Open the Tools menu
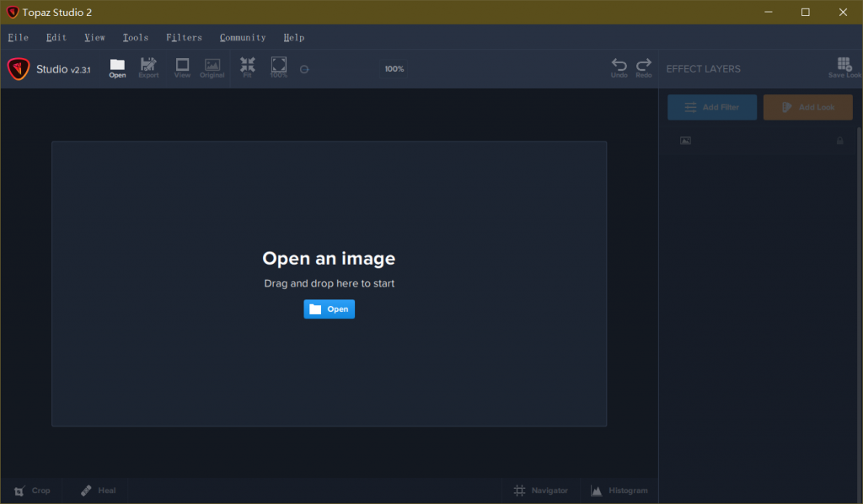Screen dimensions: 863x504 pos(135,38)
